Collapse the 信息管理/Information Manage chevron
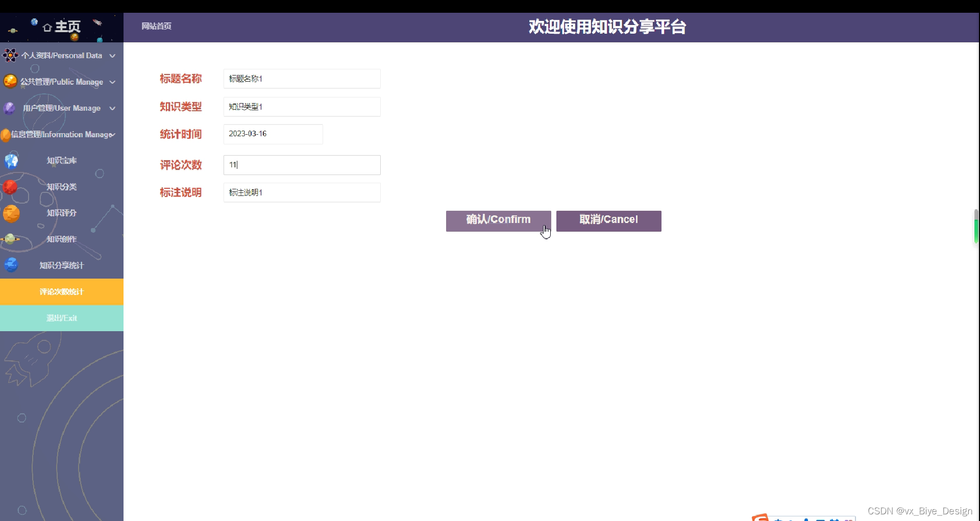The width and height of the screenshot is (980, 521). click(113, 135)
